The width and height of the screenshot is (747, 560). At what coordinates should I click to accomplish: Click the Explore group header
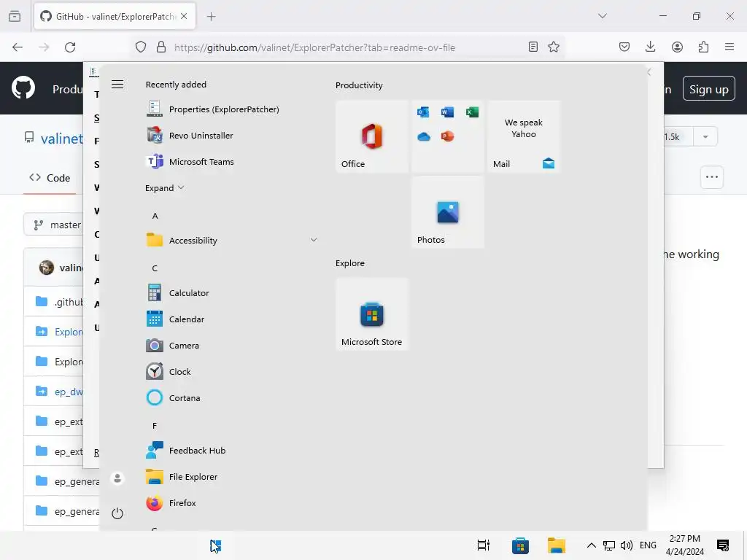point(349,262)
